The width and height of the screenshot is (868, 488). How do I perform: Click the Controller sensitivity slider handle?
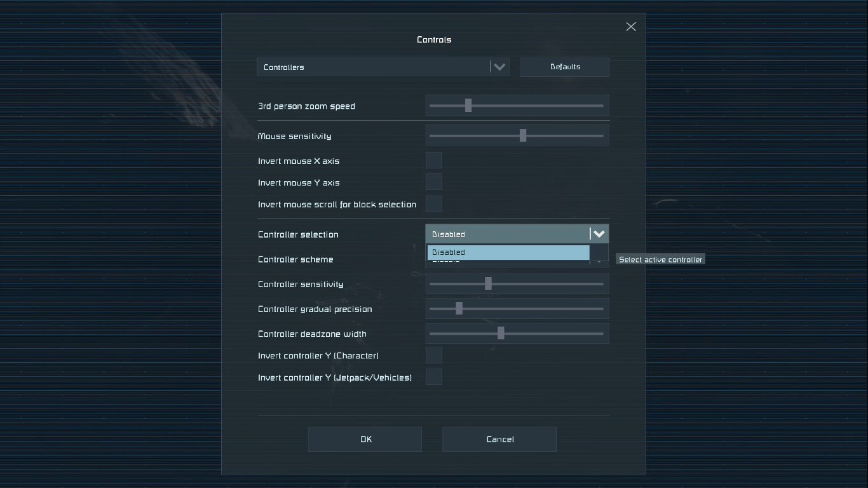(488, 283)
